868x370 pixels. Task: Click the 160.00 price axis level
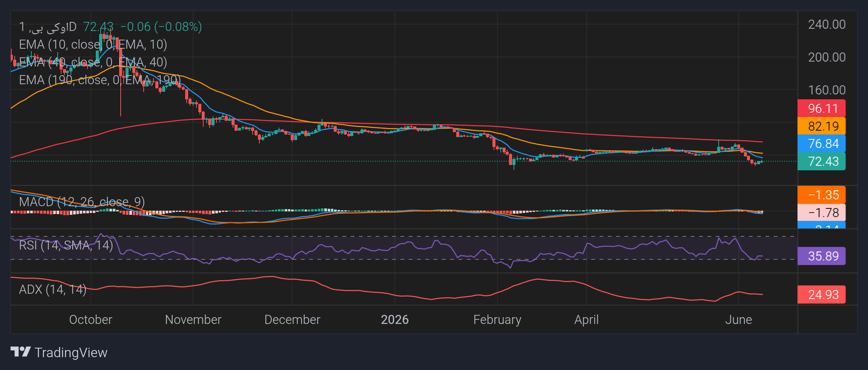click(827, 90)
